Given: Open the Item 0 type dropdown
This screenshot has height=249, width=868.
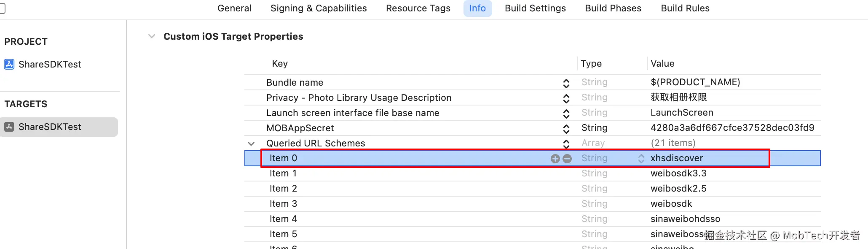Looking at the screenshot, I should click(x=641, y=159).
